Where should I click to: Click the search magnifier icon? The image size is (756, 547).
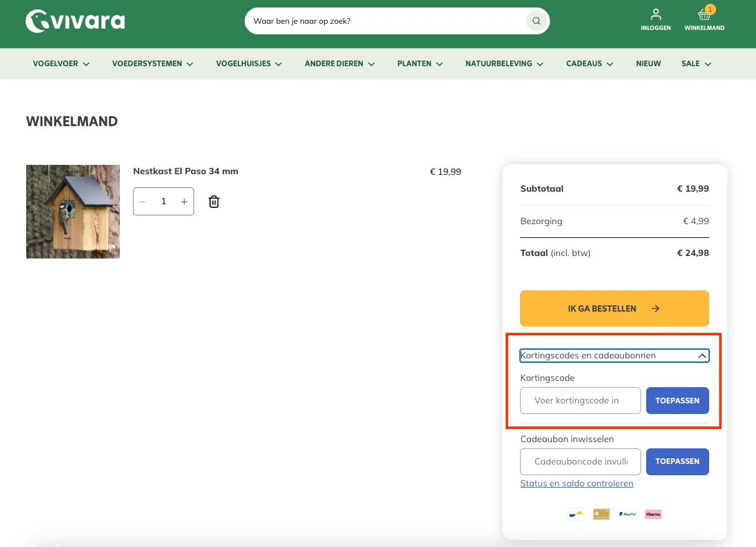pos(536,21)
